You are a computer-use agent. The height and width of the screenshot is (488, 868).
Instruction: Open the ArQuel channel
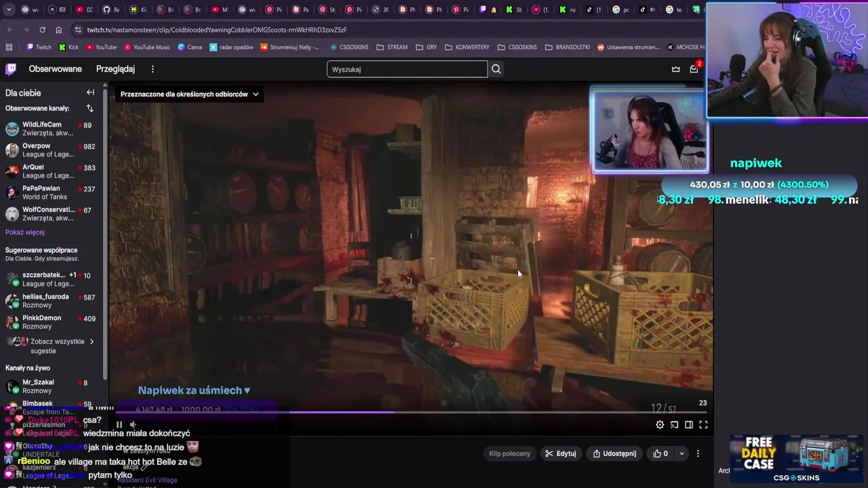click(x=53, y=171)
